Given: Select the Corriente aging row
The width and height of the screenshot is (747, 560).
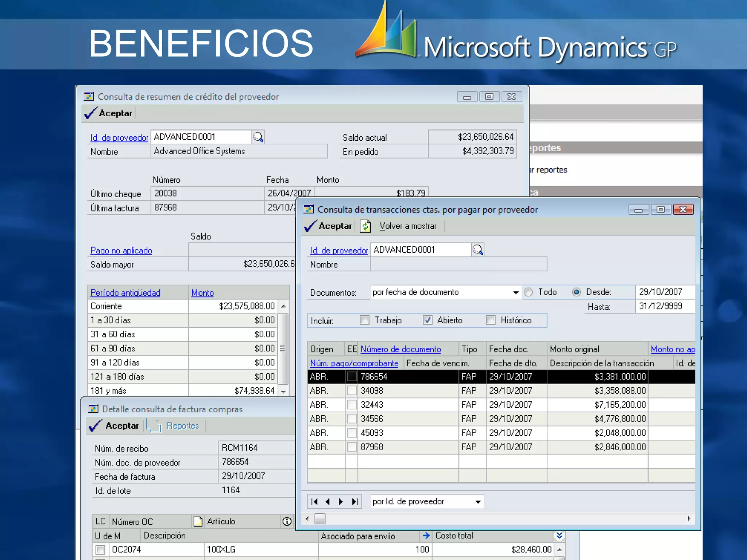Looking at the screenshot, I should [x=183, y=306].
